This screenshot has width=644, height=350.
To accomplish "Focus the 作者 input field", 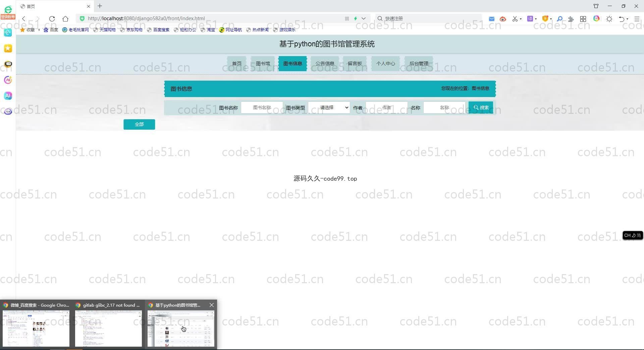I will pyautogui.click(x=387, y=107).
